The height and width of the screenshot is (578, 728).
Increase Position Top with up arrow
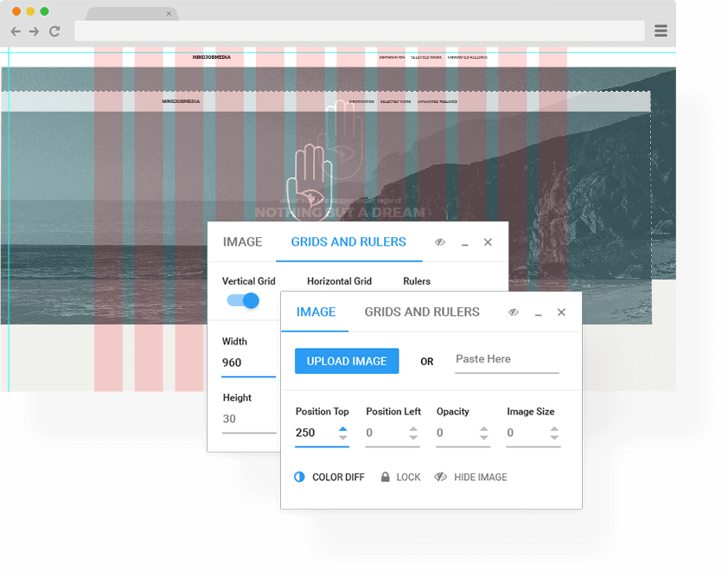[x=342, y=428]
